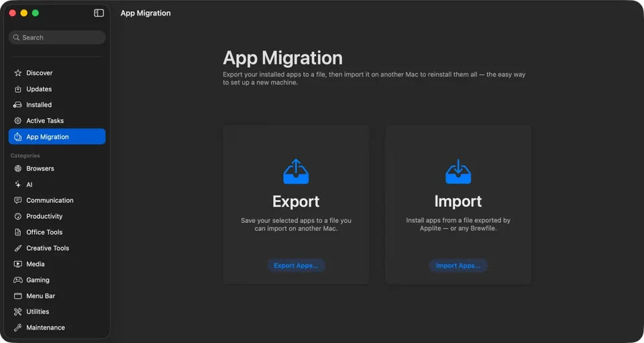This screenshot has height=343, width=644.
Task: Maximize the window with green button
Action: pyautogui.click(x=36, y=13)
